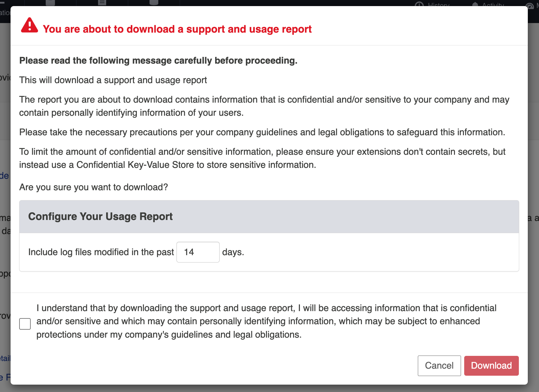This screenshot has width=539, height=392.
Task: Focus the log file days input field
Action: (198, 252)
